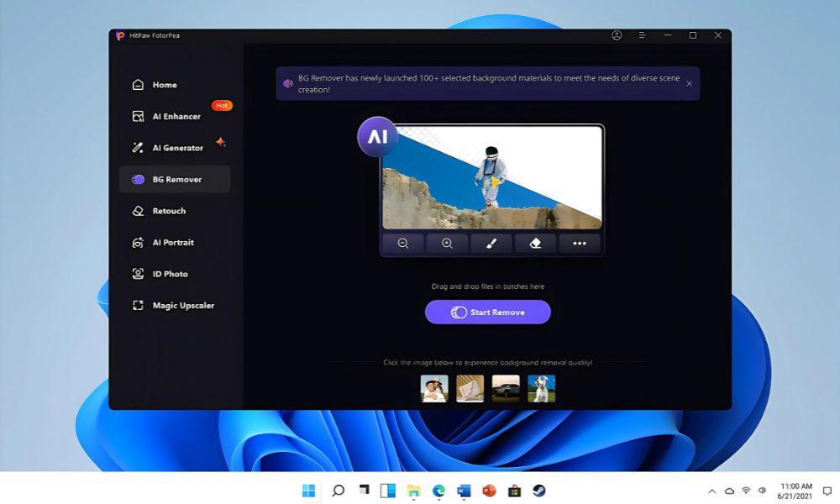
Task: Choose the car sample photo
Action: [506, 388]
